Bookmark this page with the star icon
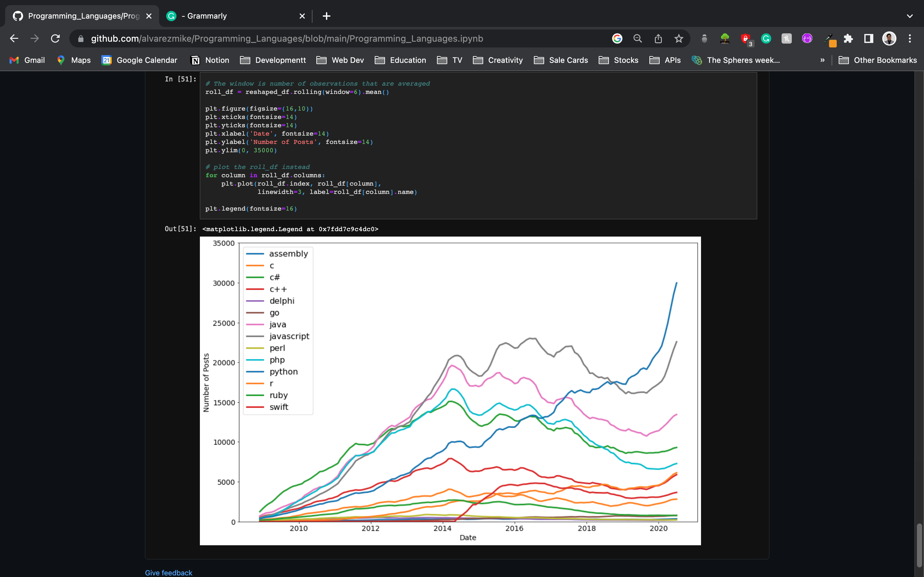924x577 pixels. (679, 38)
